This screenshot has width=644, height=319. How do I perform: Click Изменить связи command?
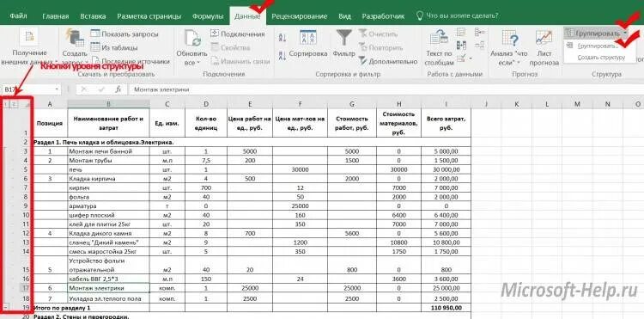point(240,61)
